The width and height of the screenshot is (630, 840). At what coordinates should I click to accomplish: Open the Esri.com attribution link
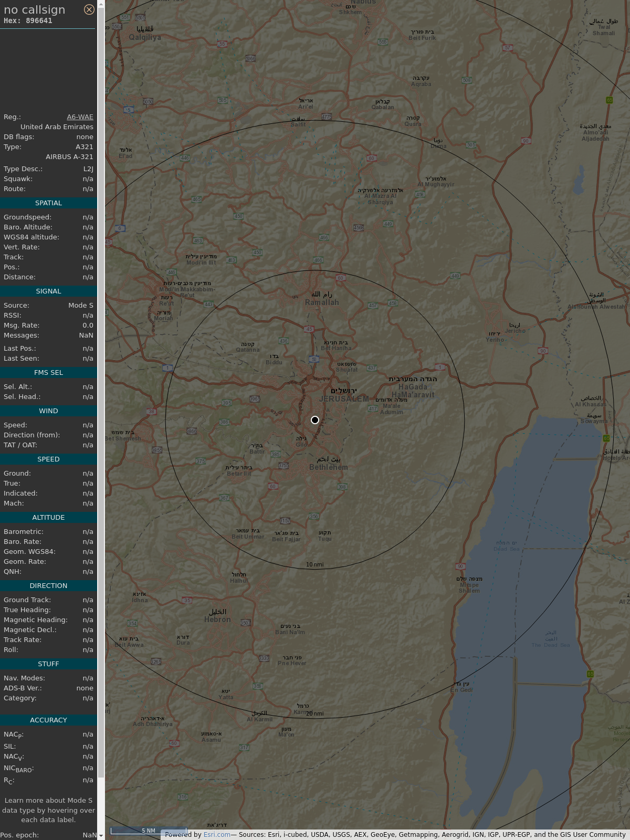217,835
